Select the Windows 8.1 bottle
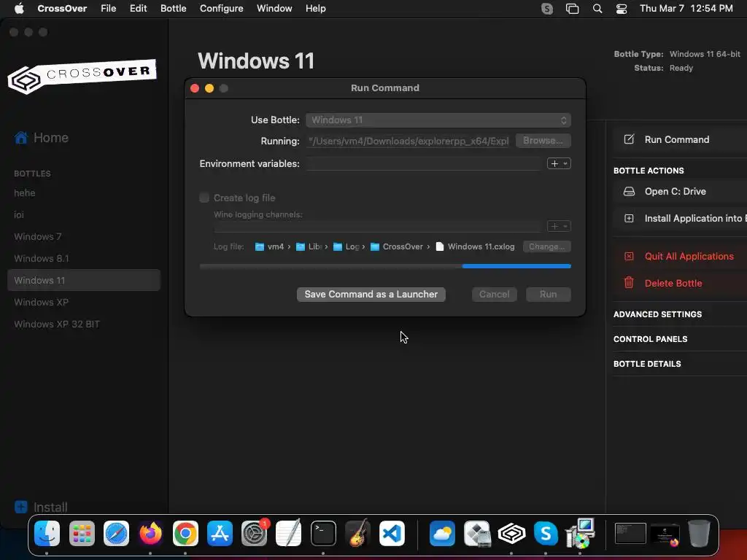 (42, 259)
